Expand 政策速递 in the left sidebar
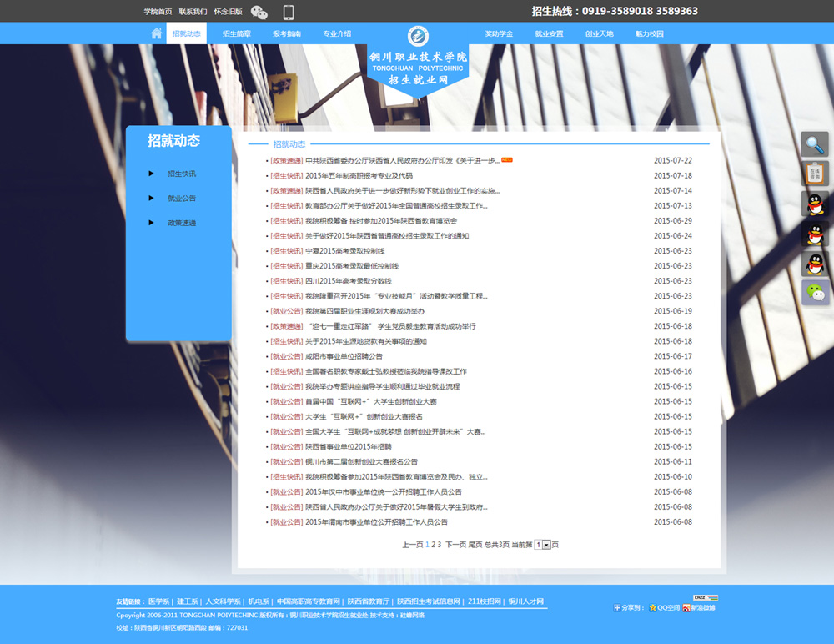834x644 pixels. click(x=181, y=223)
